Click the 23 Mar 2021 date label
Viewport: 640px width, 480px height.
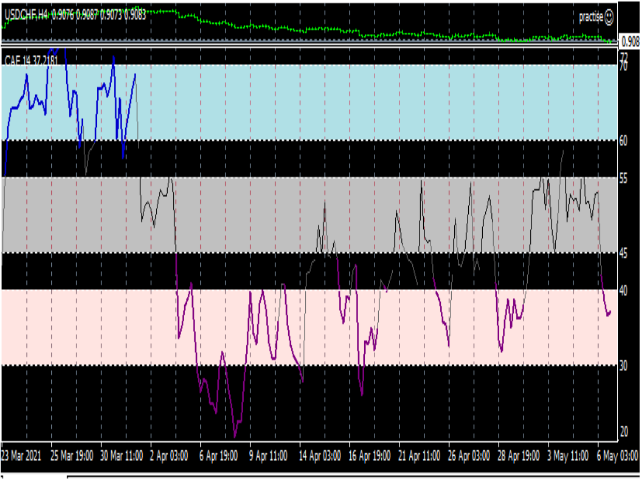21,456
